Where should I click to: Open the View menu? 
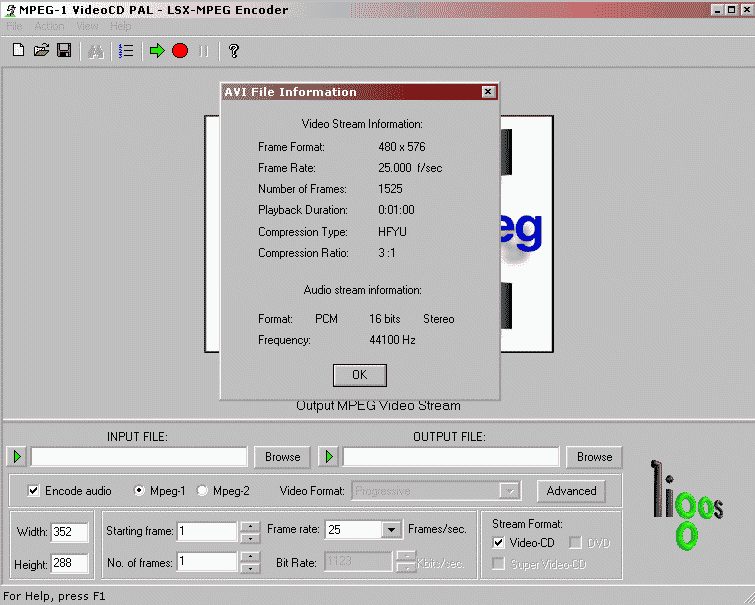[x=87, y=26]
